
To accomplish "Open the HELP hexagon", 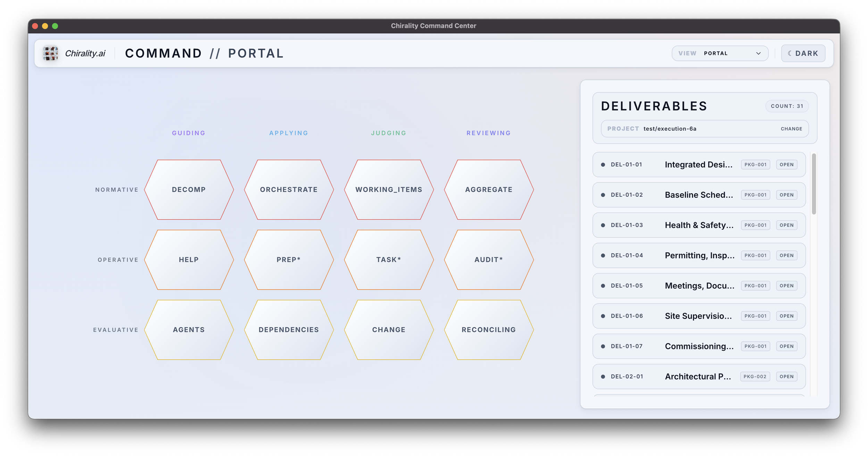I will tap(189, 260).
